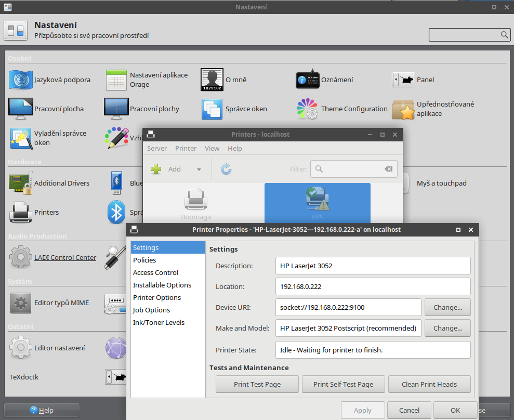
Task: Open the Help menu in Printers
Action: pyautogui.click(x=235, y=149)
